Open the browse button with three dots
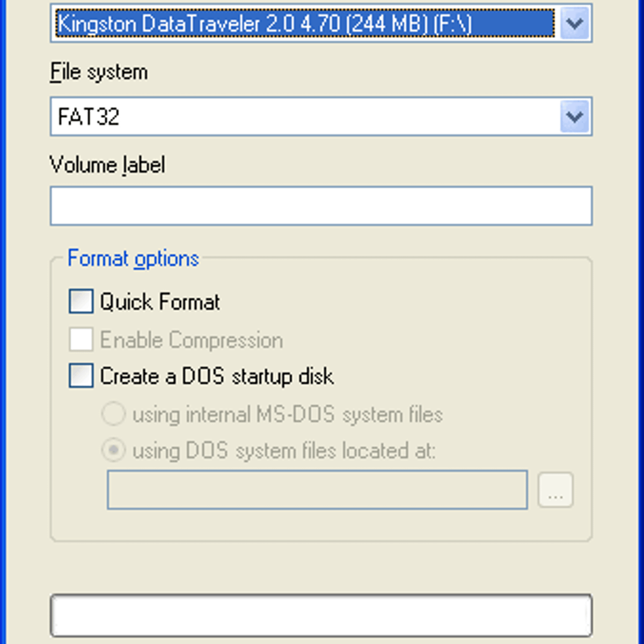The width and height of the screenshot is (644, 644). tap(555, 489)
